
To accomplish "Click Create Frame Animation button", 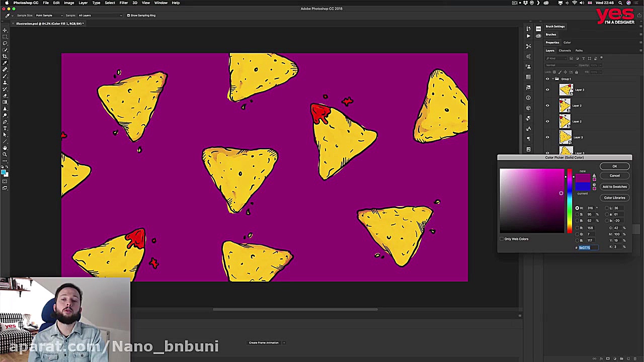I will click(x=264, y=343).
